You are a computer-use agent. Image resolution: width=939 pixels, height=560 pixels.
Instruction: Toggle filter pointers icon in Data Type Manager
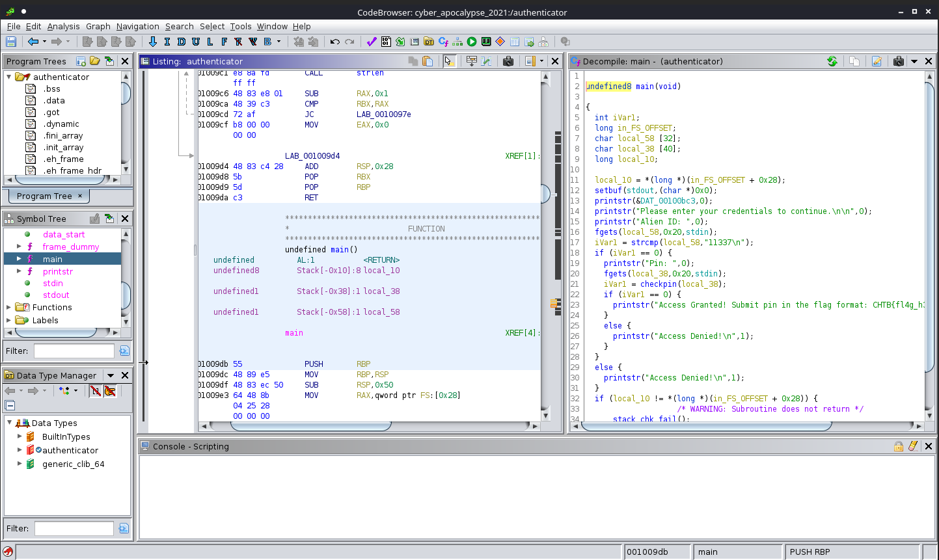point(110,390)
